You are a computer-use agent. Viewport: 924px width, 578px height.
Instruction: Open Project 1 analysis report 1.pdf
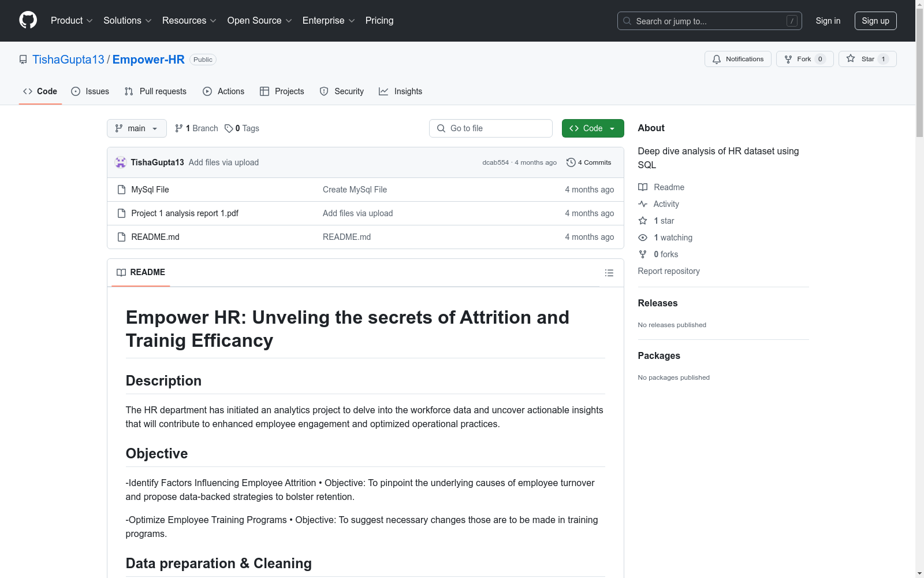pos(185,213)
